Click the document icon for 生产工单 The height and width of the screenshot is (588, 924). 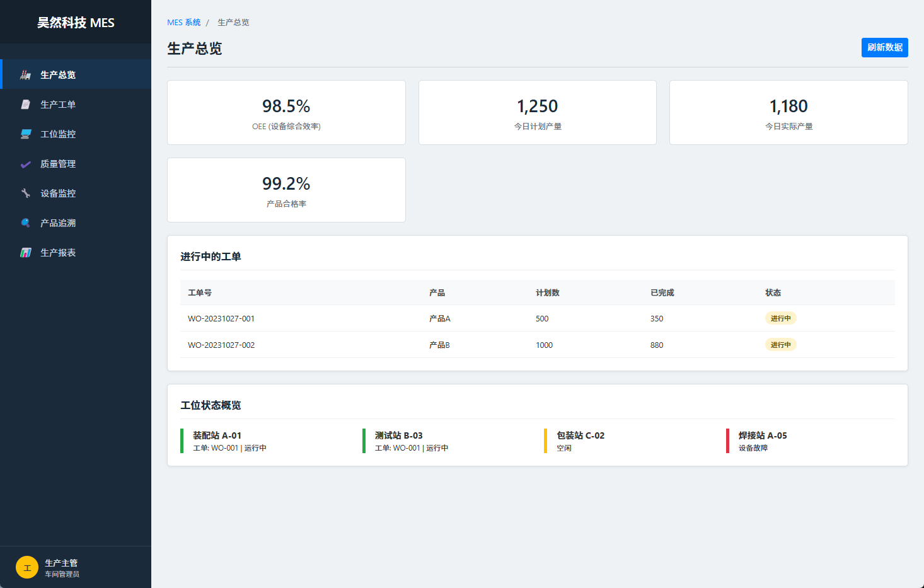[x=25, y=105]
